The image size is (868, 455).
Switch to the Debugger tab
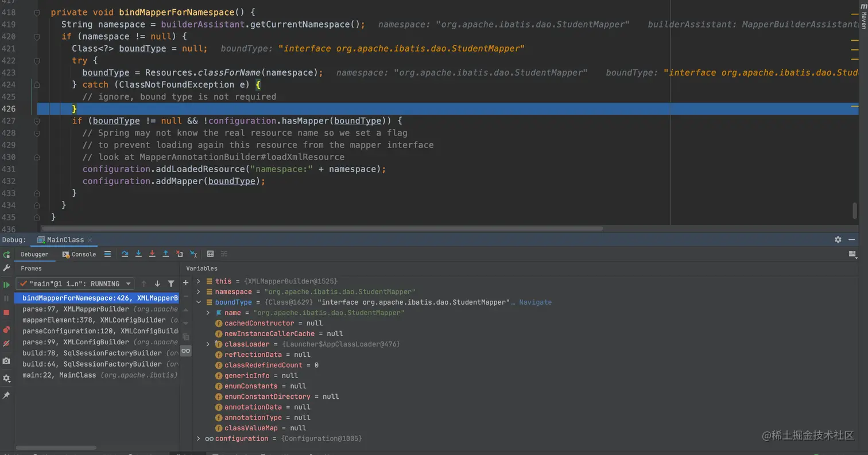click(34, 254)
